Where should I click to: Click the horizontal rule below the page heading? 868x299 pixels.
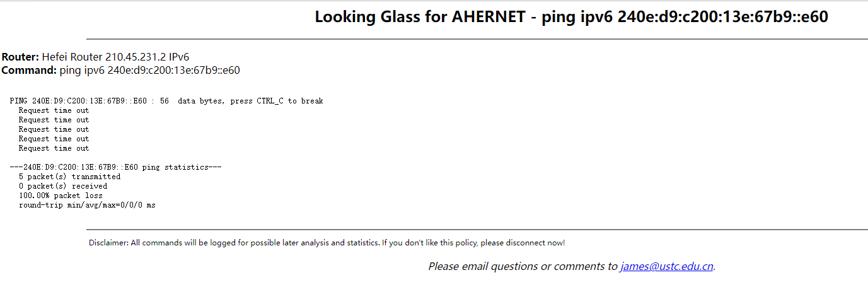tap(477, 39)
